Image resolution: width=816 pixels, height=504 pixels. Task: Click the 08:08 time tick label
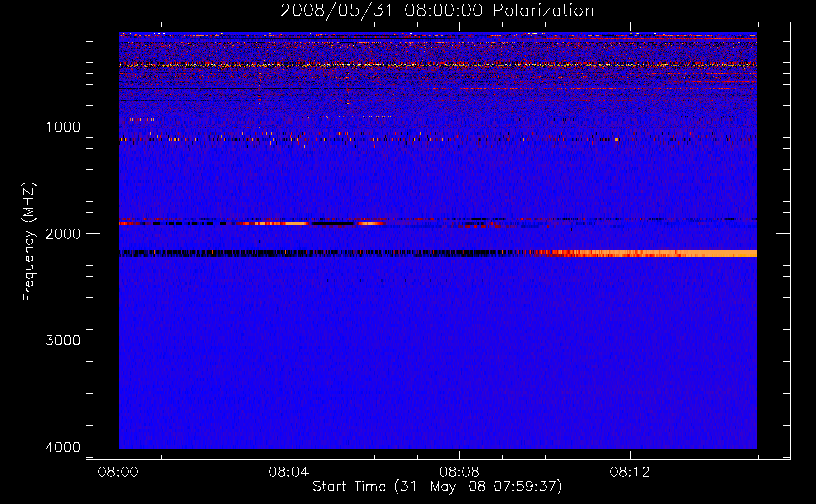459,472
